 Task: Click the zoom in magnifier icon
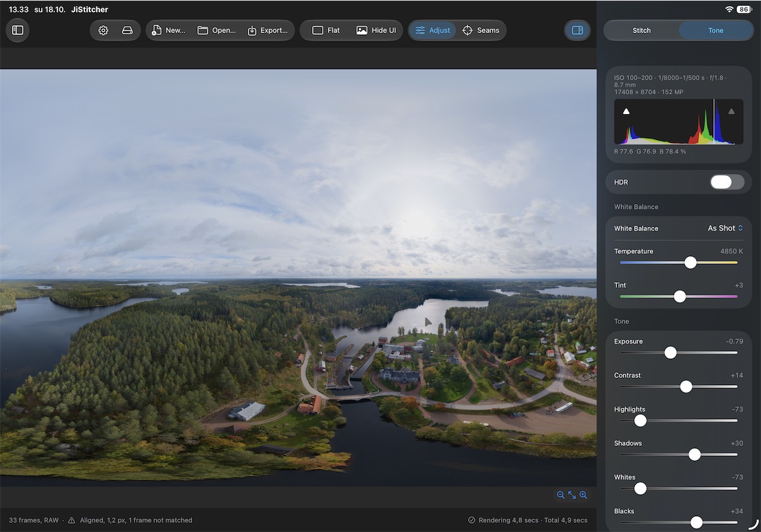click(x=583, y=495)
